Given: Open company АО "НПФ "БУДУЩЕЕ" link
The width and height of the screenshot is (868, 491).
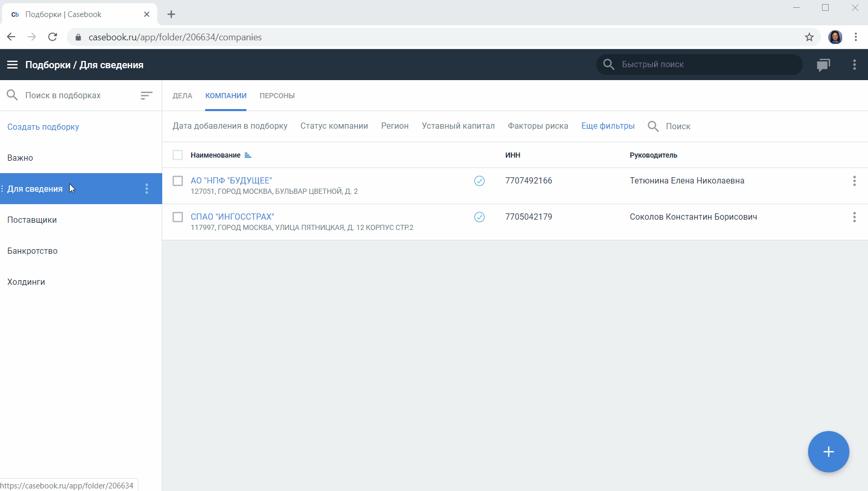Looking at the screenshot, I should (231, 180).
